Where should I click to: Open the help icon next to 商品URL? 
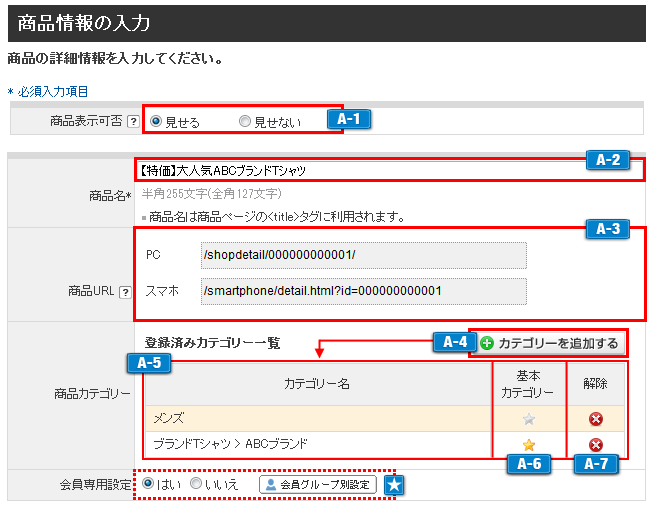[125, 292]
